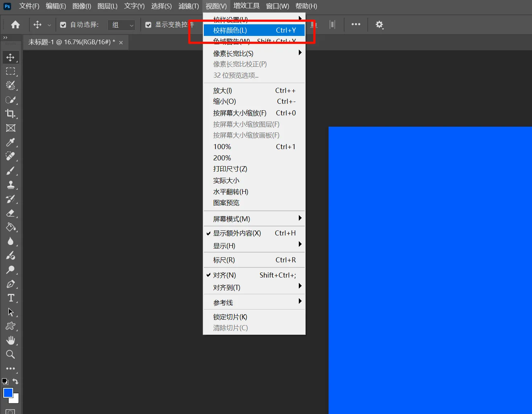Close the 未标题-1 document tab
532x414 pixels.
click(x=121, y=43)
